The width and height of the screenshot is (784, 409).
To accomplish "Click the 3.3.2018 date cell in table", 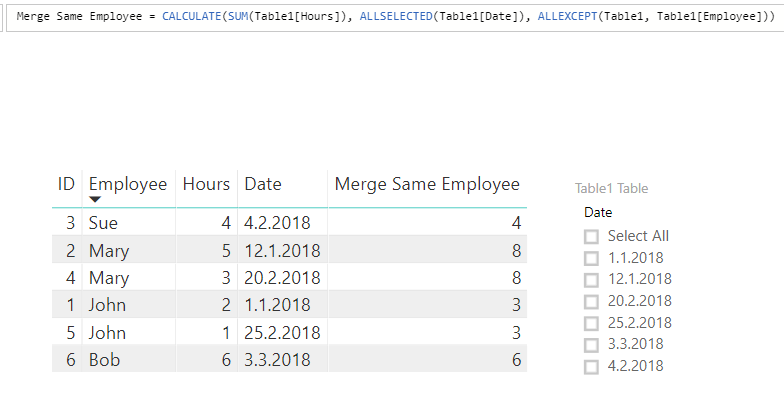I will (277, 360).
